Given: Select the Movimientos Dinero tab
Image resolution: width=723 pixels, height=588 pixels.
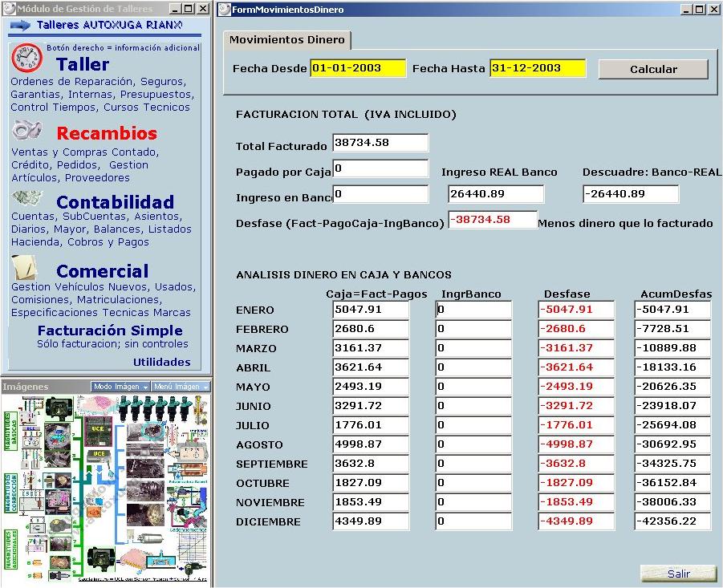Looking at the screenshot, I should point(286,40).
